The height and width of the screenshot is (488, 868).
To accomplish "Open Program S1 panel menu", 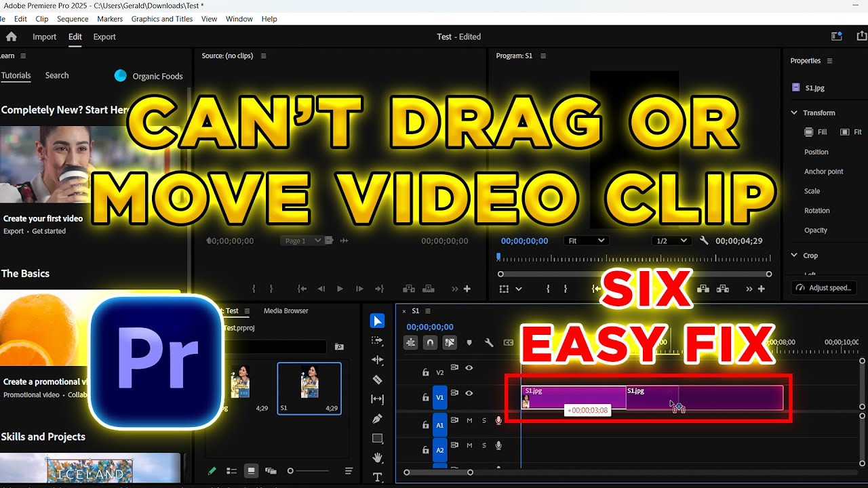I will pyautogui.click(x=543, y=56).
